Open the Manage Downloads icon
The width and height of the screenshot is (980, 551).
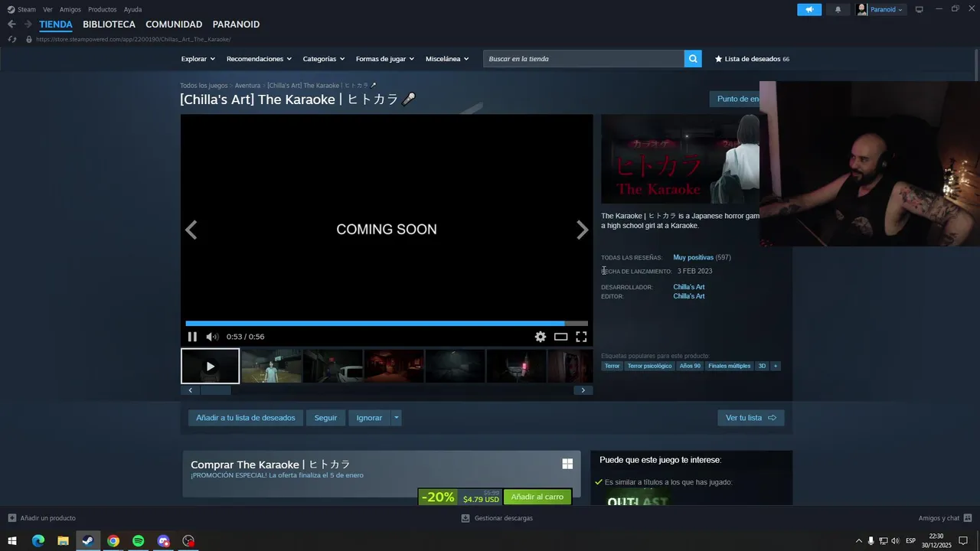(465, 518)
